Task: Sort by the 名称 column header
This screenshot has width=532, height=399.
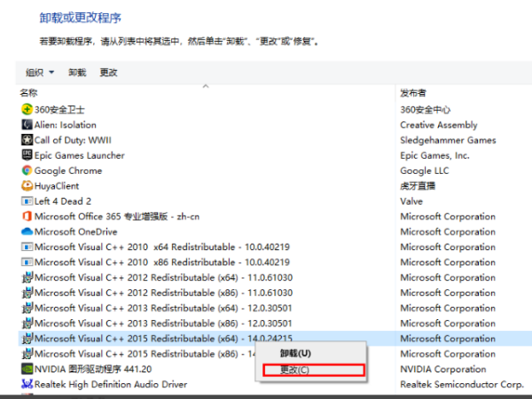Action: pyautogui.click(x=28, y=92)
